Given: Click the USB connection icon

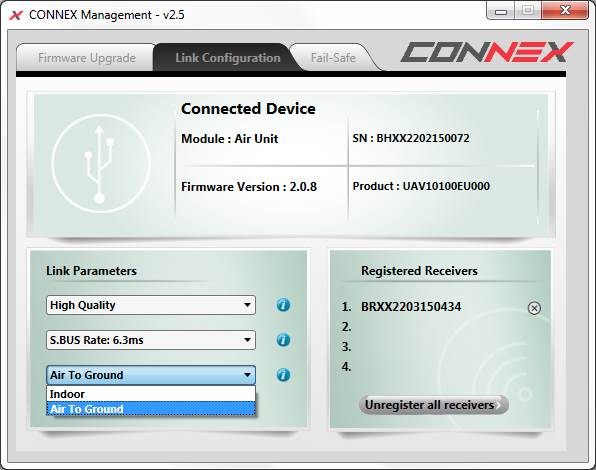Looking at the screenshot, I should coord(101,163).
